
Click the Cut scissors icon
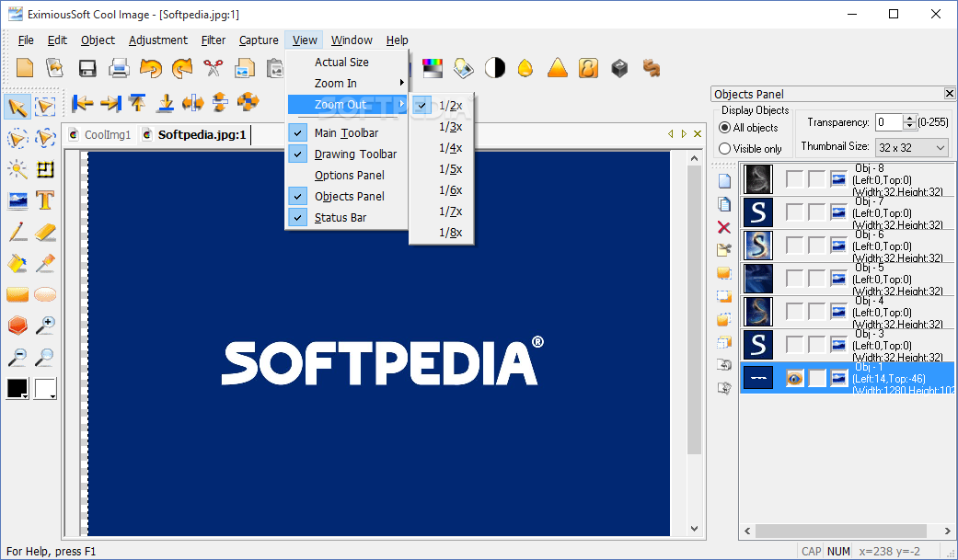(214, 68)
